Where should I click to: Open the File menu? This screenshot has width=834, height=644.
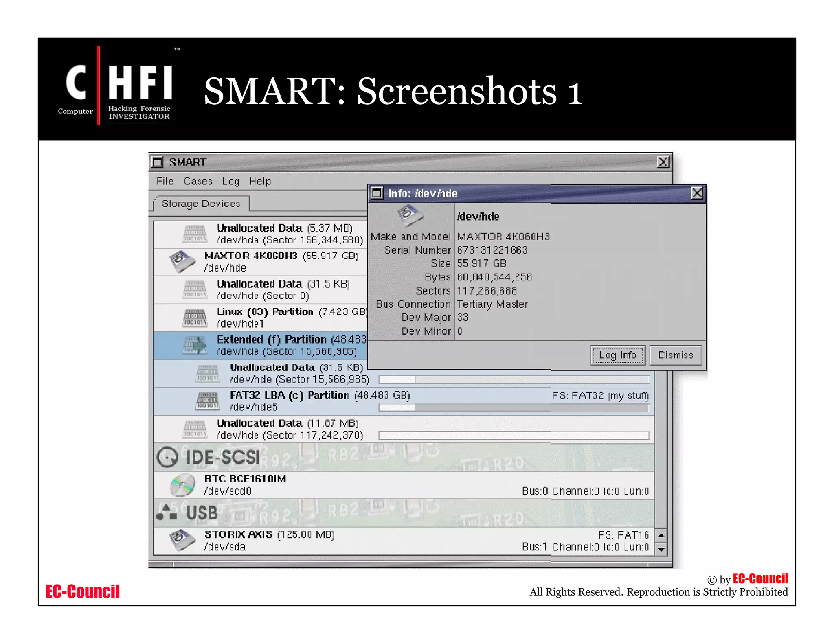pos(165,181)
